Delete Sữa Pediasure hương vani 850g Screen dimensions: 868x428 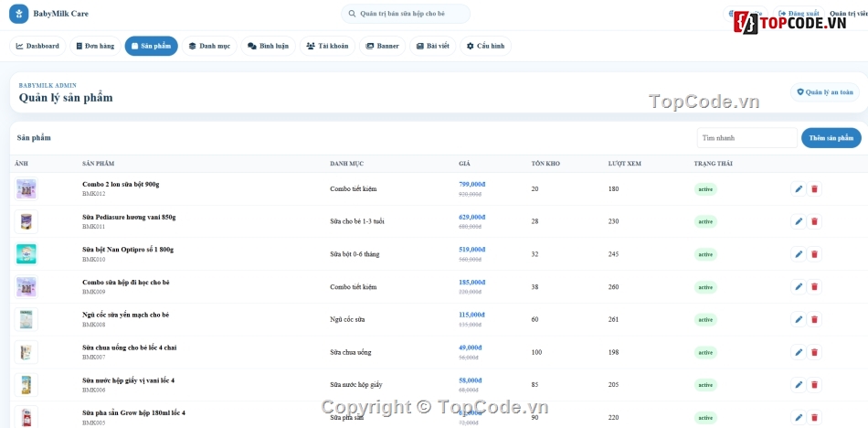pyautogui.click(x=814, y=221)
